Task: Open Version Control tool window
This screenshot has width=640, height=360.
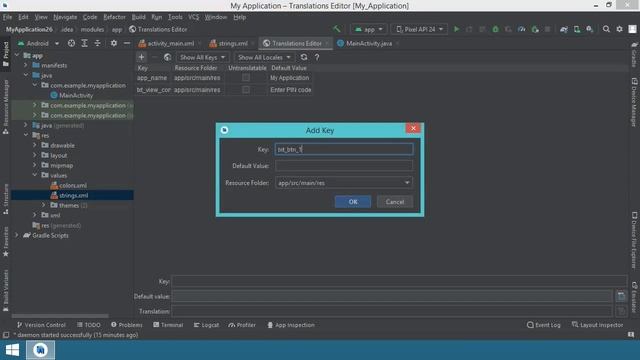Action: tap(41, 325)
